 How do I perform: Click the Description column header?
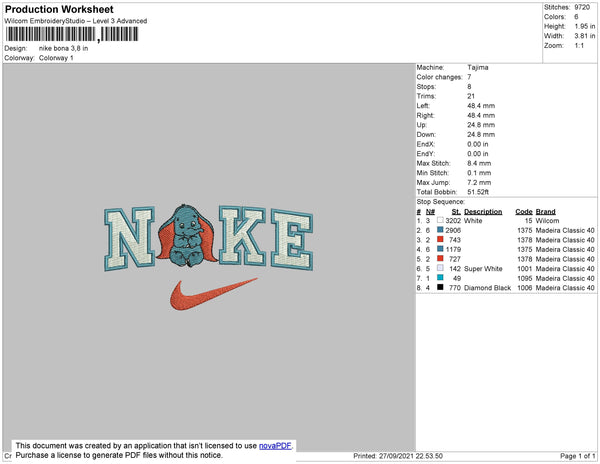tap(483, 212)
